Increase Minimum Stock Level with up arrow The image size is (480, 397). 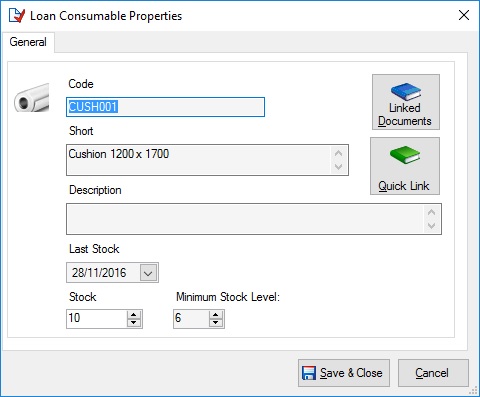click(216, 314)
